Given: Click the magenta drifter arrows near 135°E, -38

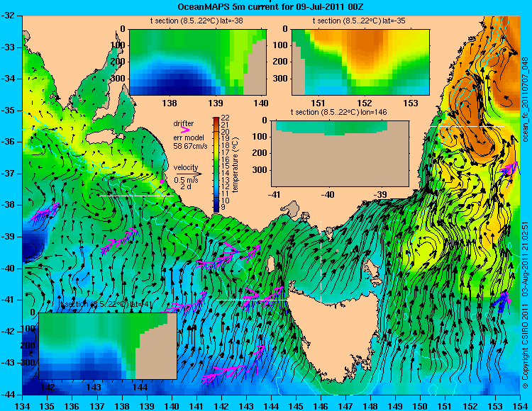Looking at the screenshot, I should (x=45, y=212).
